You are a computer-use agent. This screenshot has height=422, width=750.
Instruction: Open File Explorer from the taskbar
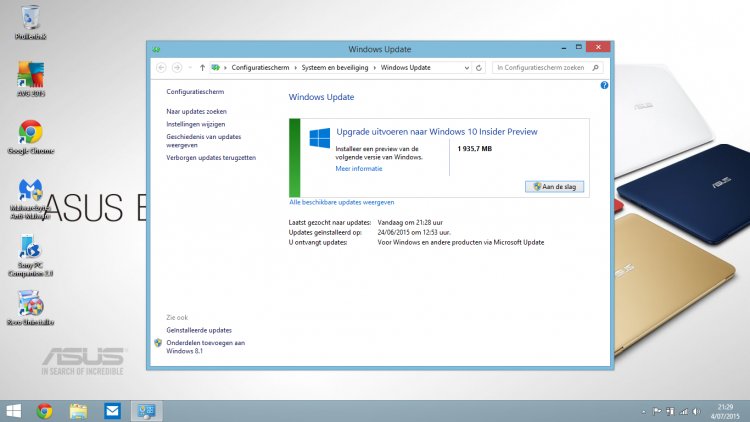(78, 410)
